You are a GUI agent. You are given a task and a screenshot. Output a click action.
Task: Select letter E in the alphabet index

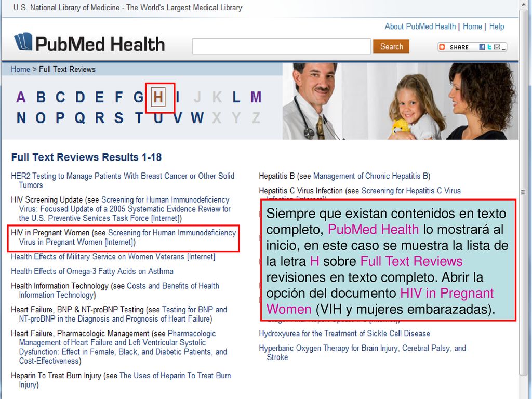coord(99,97)
